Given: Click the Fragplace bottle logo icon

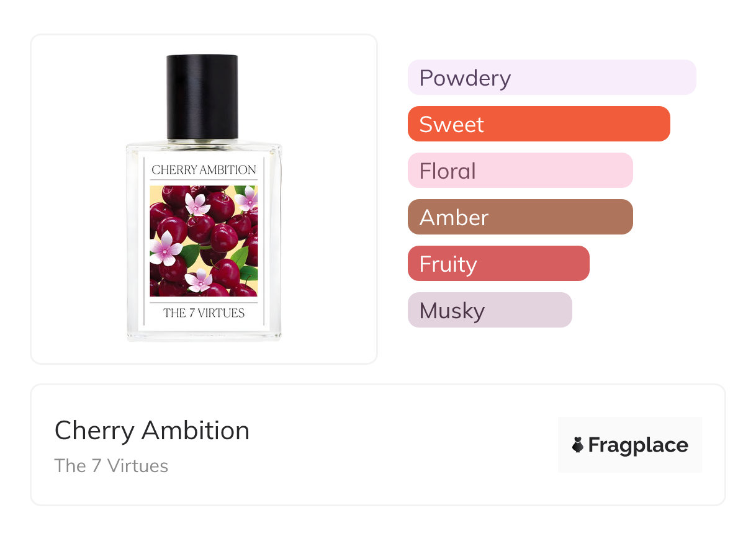Looking at the screenshot, I should 578,445.
